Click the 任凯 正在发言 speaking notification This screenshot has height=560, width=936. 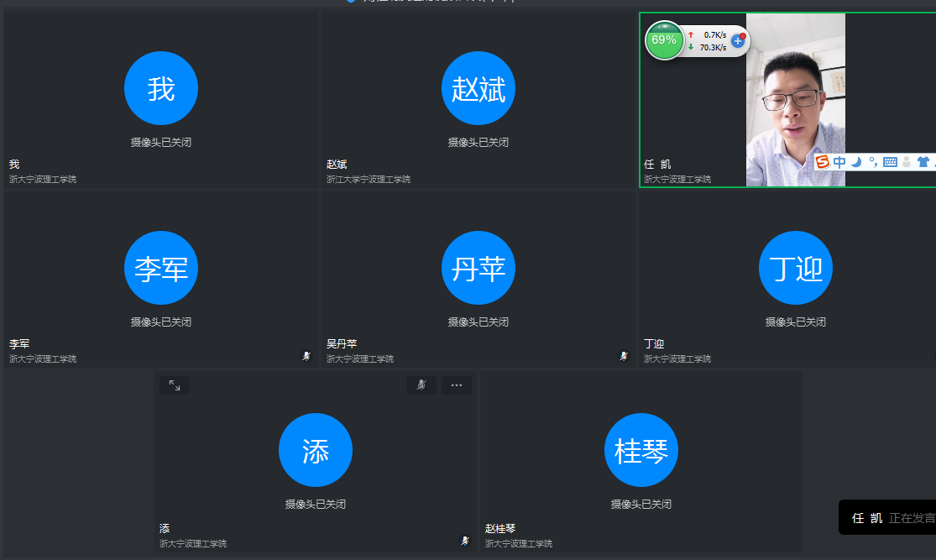point(888,518)
